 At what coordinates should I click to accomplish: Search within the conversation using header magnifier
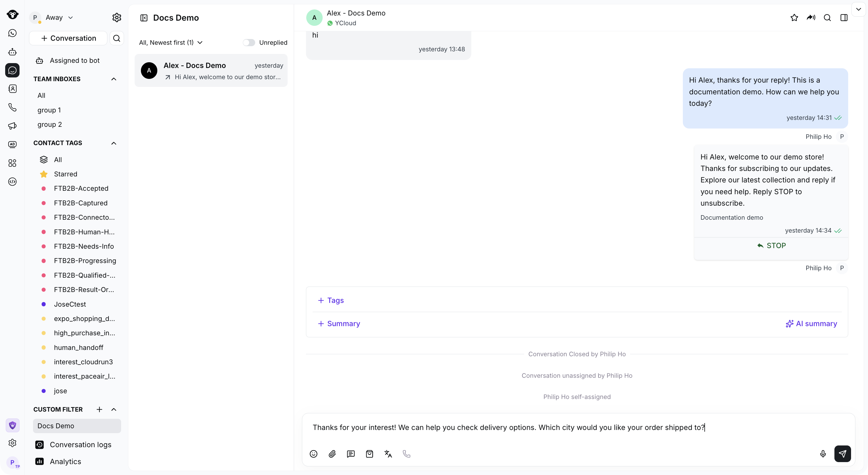coord(827,17)
